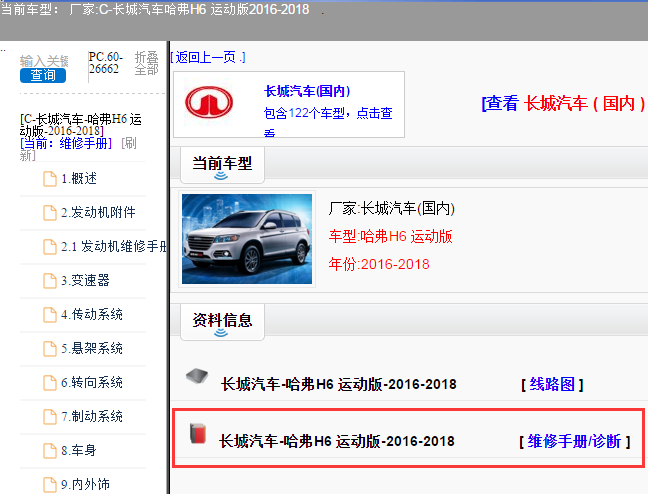The height and width of the screenshot is (494, 648).
Task: Click 包含122个车型，点击查看 link
Action: [x=328, y=120]
